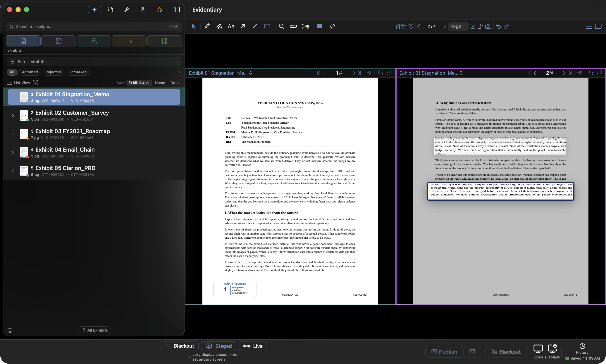Select Exhibit 05 Clarion_PRD thumbnail
Screen dimensions: 606x364
[24, 171]
